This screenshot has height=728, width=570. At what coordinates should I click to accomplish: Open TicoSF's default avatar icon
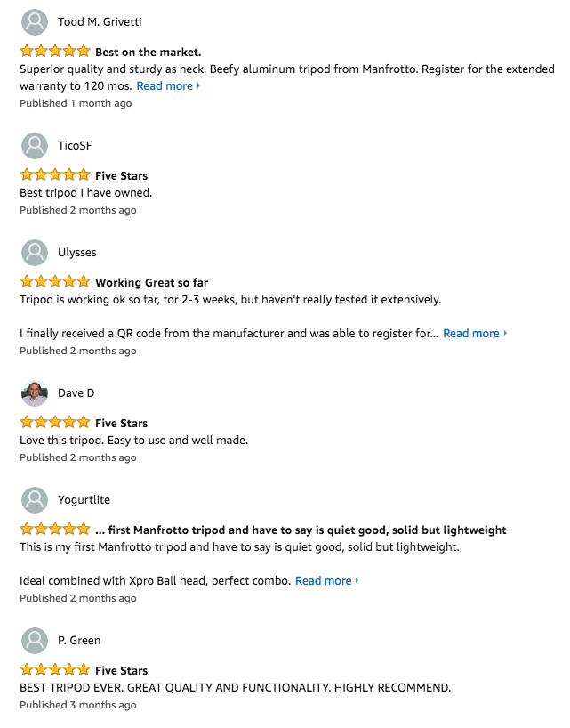pyautogui.click(x=35, y=146)
